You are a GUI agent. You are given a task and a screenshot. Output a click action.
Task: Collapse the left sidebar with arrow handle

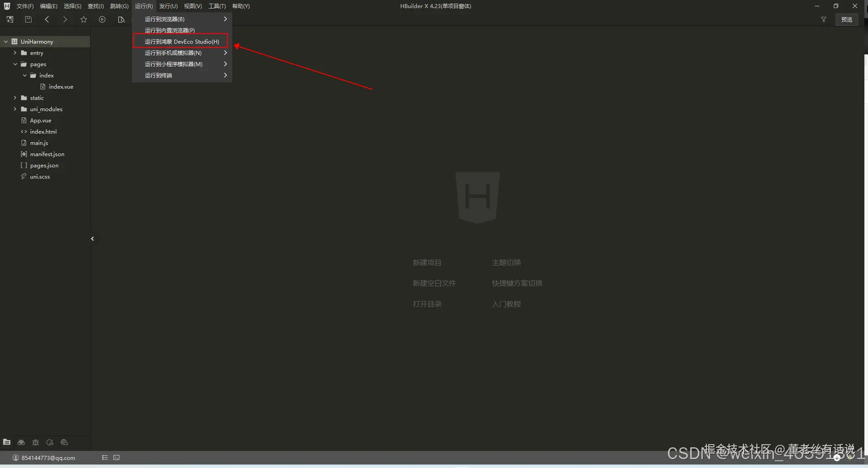coord(92,238)
